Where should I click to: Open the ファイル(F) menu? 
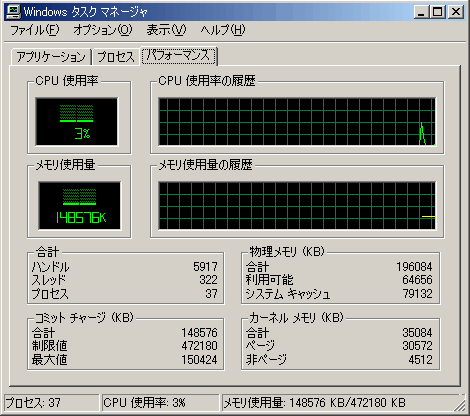(x=35, y=30)
